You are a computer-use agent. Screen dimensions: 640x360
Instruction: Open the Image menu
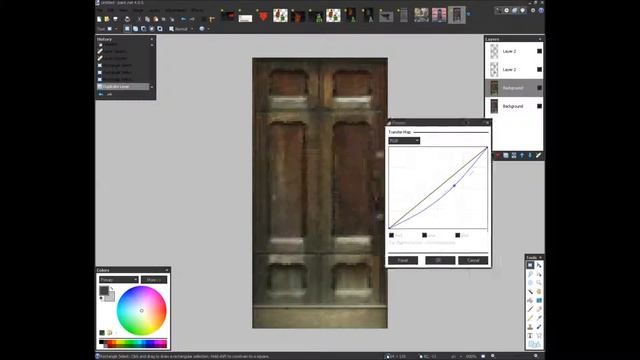tap(138, 10)
